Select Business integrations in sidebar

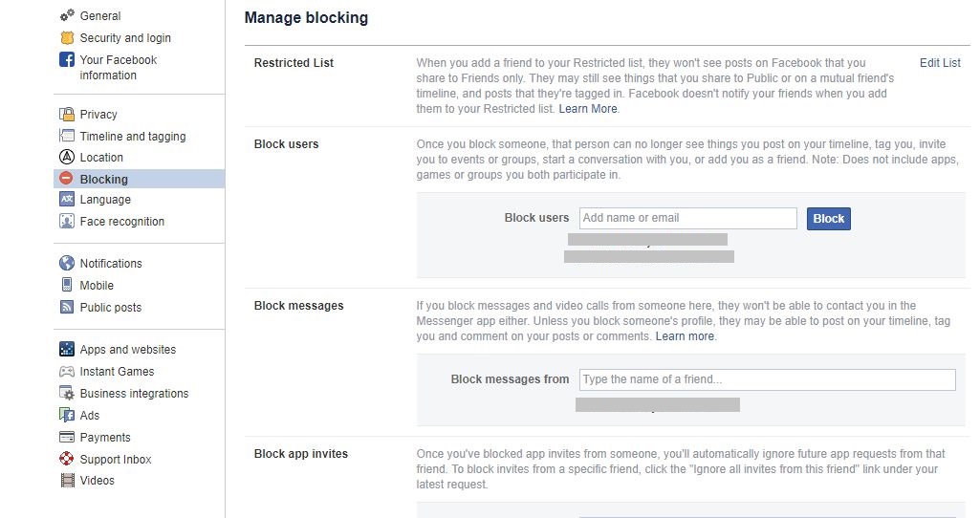click(x=134, y=393)
